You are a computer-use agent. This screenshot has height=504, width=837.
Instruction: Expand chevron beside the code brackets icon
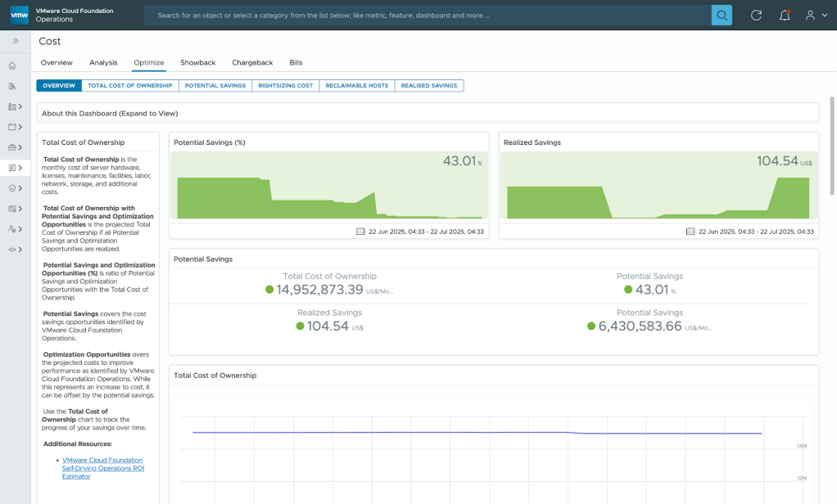(20, 249)
